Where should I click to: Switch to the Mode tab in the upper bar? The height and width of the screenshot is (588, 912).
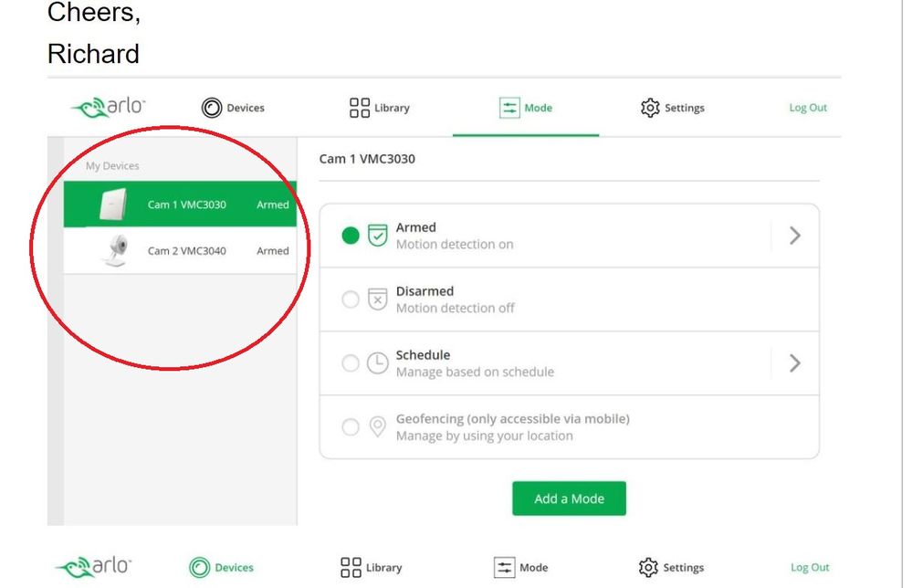526,108
